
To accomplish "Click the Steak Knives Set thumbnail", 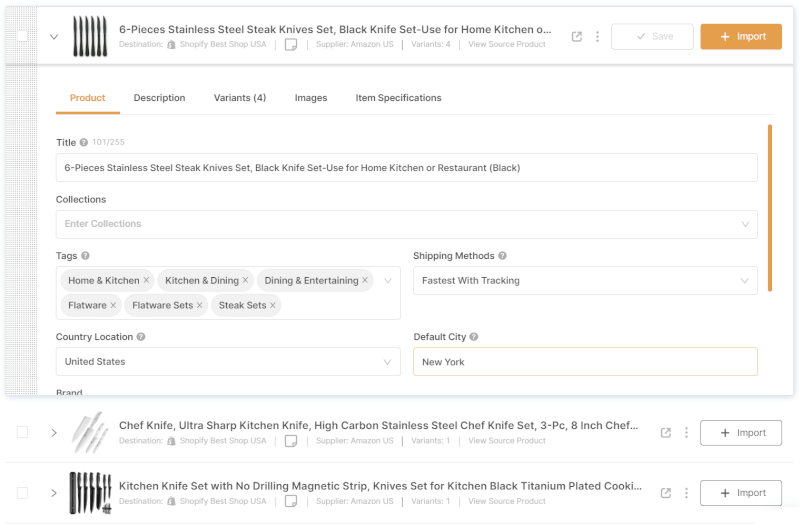I will click(x=90, y=36).
